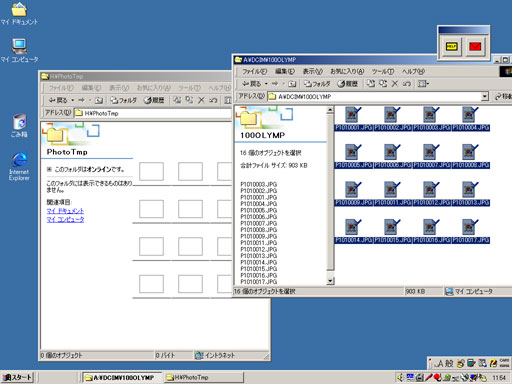Viewport: 512px width, 384px height.
Task: Open back history dropdown arrow in PhotoTmp
Action: click(x=73, y=100)
